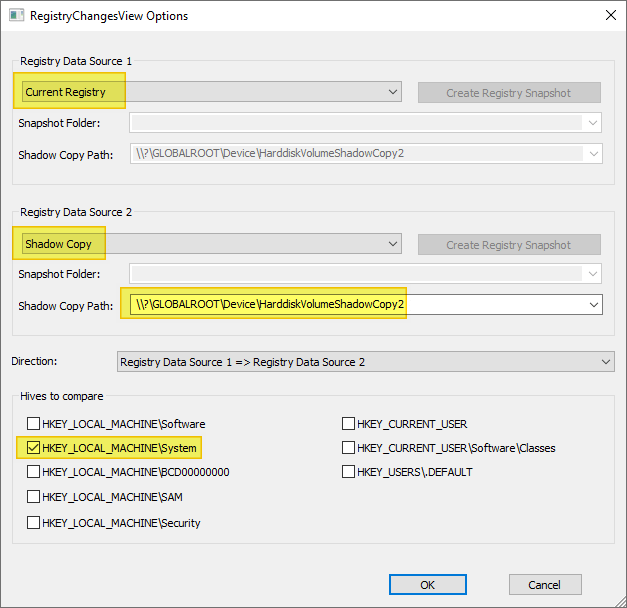Image resolution: width=627 pixels, height=608 pixels.
Task: Click the dialog resize grip corner
Action: [x=620, y=601]
